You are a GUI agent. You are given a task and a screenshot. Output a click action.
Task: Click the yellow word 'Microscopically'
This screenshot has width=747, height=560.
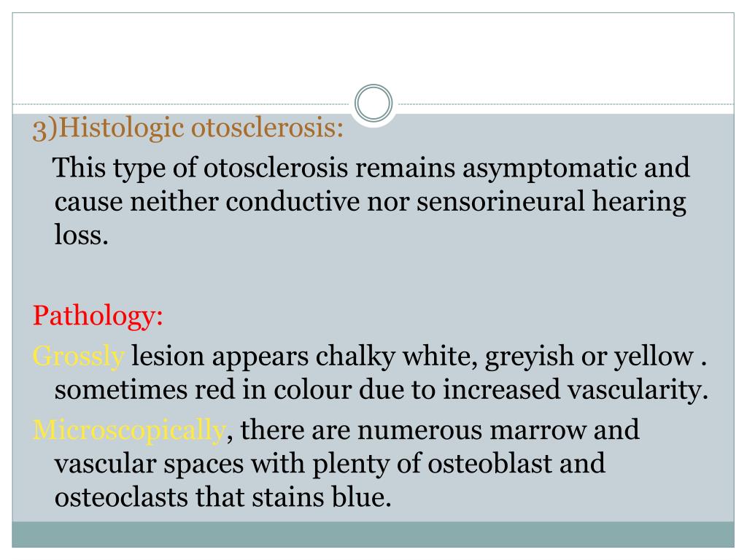pos(129,430)
